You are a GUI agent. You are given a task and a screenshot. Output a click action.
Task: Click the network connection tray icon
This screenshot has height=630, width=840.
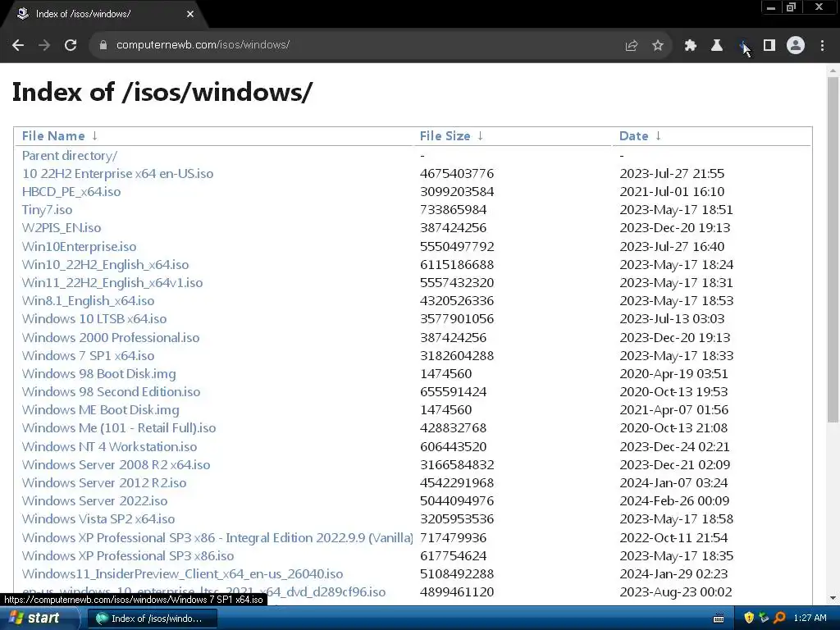click(x=764, y=619)
